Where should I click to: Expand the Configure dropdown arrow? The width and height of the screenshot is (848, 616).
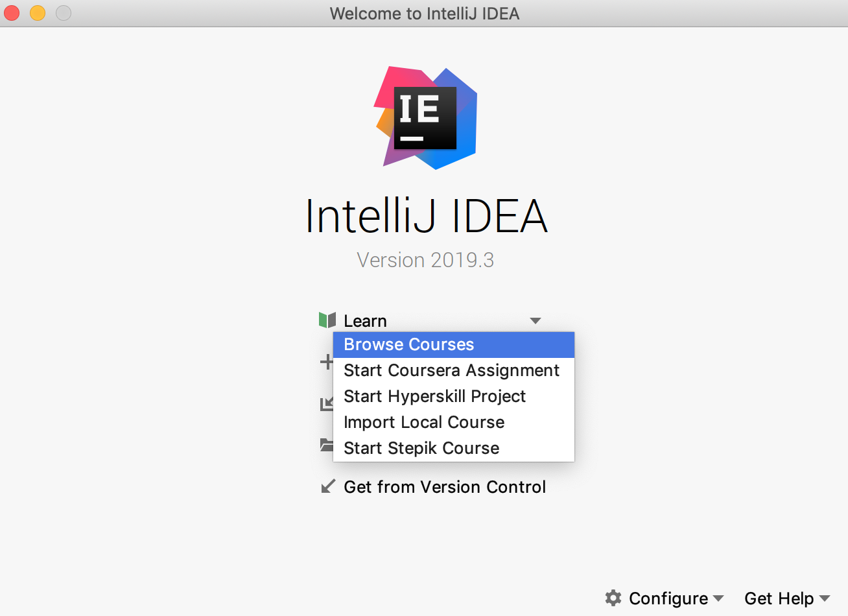[718, 598]
